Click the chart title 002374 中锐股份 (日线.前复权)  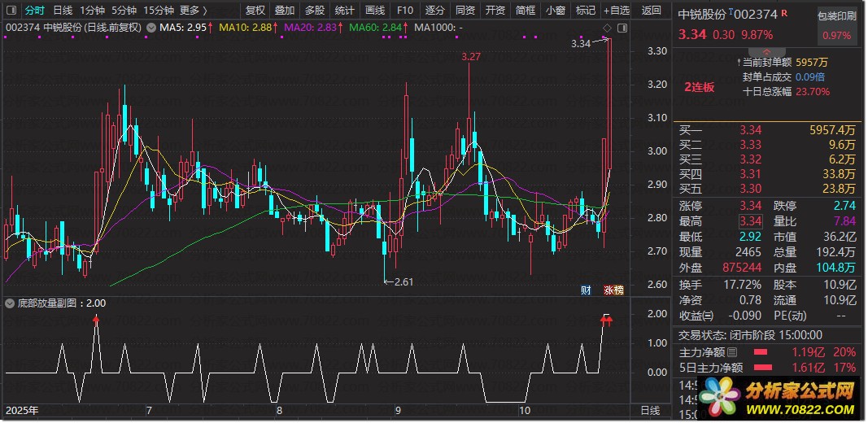tap(75, 27)
